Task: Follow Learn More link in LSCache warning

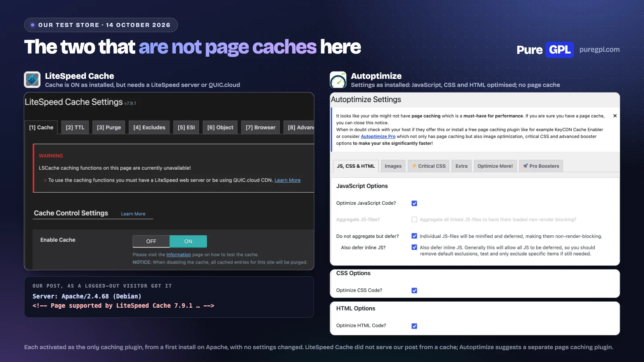Action: pos(287,180)
